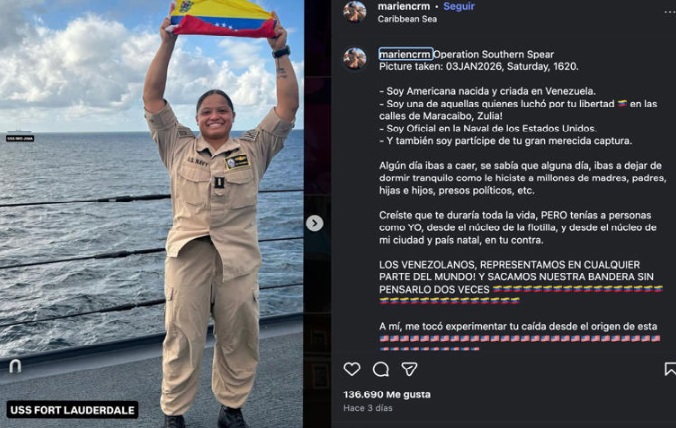This screenshot has height=428, width=676.
Task: Click the Operation Southern Spear caption line
Action: pyautogui.click(x=493, y=54)
